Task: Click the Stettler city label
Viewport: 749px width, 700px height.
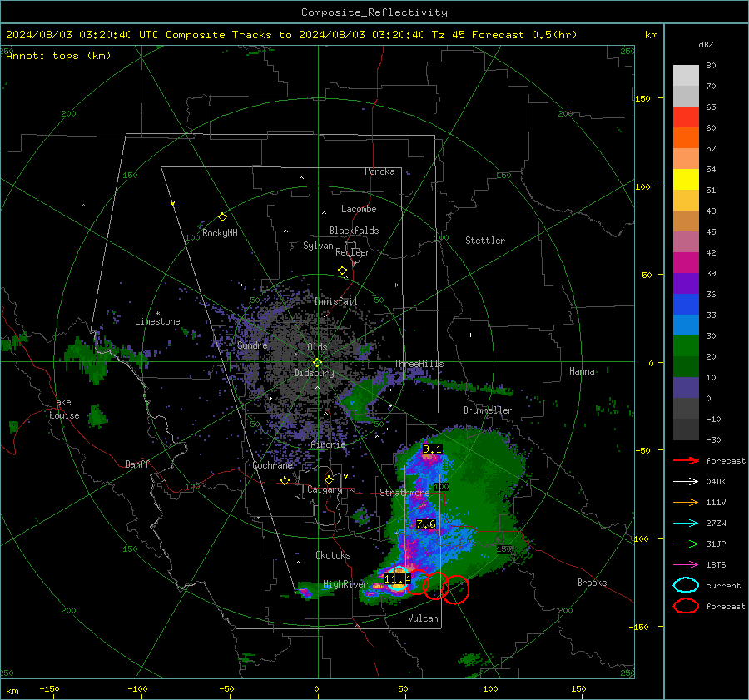Action: [485, 241]
